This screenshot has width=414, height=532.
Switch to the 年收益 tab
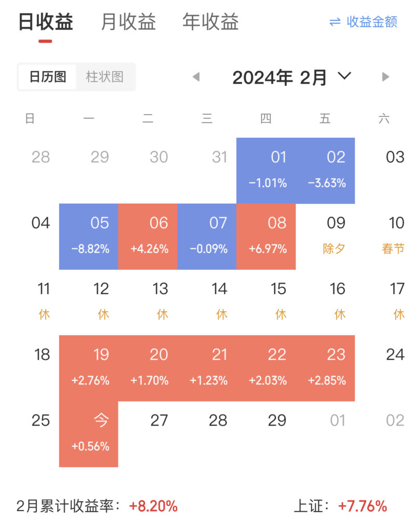pos(211,22)
